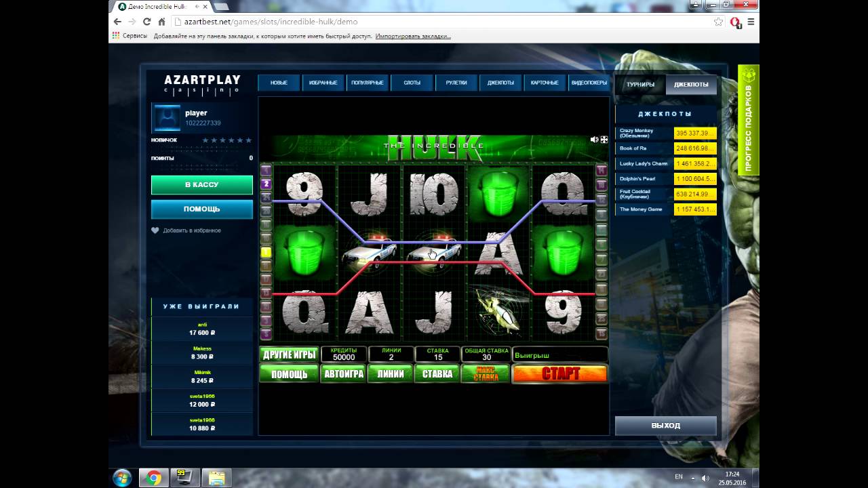Open the game Помощь help button
The image size is (868, 488).
(289, 373)
